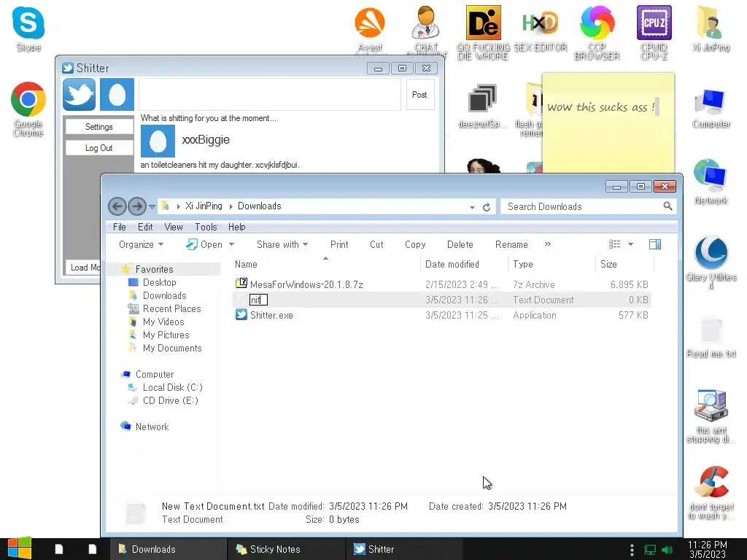Open the Tools menu
The image size is (747, 560).
(x=206, y=227)
